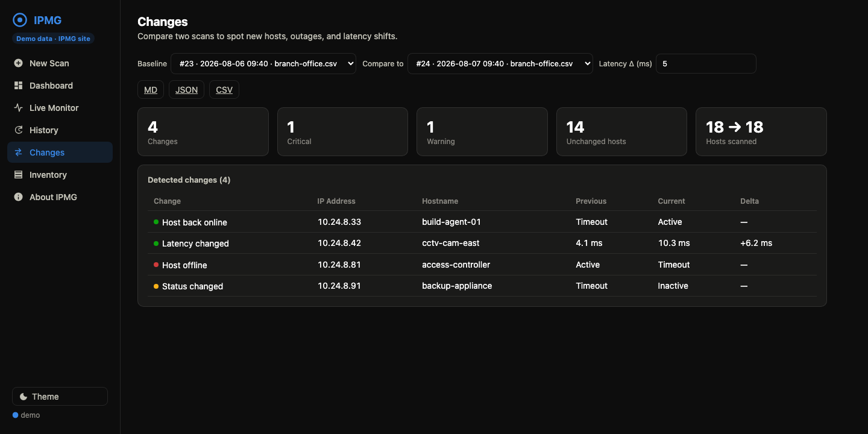Select the 14 Unchanged hosts card

[621, 132]
